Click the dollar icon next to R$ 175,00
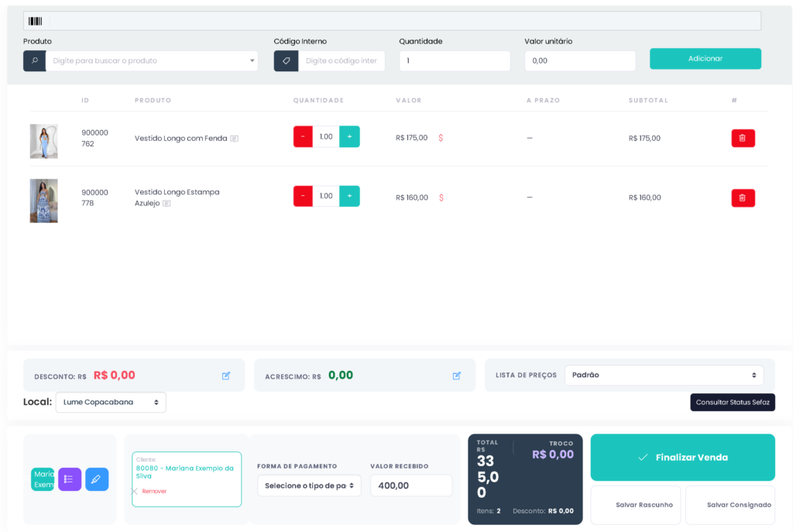The width and height of the screenshot is (793, 532). [441, 138]
